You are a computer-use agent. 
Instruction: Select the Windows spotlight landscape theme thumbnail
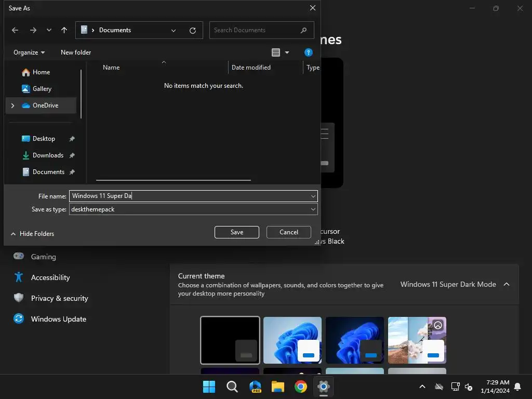point(417,340)
